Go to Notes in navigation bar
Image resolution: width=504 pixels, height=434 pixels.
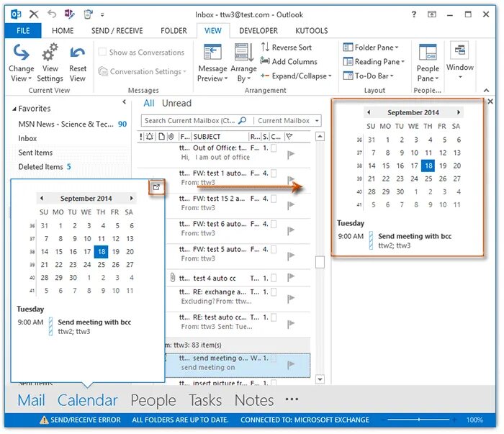coord(254,400)
